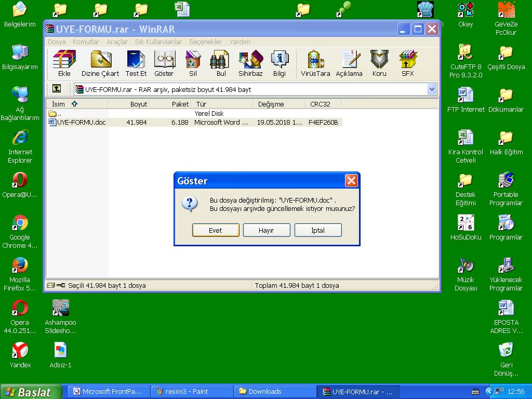Open the Seçenekler menu
Image resolution: width=532 pixels, height=399 pixels.
205,42
